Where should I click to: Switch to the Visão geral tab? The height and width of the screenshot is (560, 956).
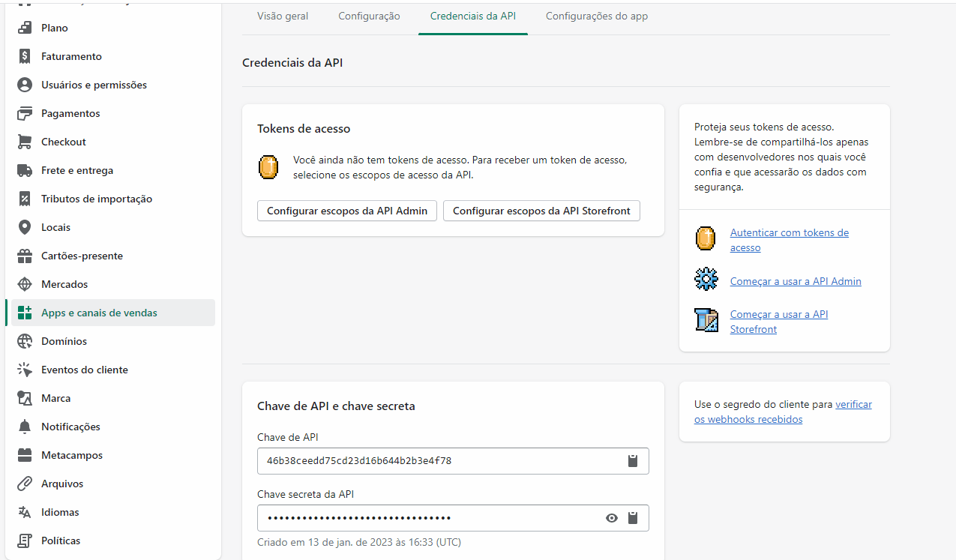click(x=283, y=16)
